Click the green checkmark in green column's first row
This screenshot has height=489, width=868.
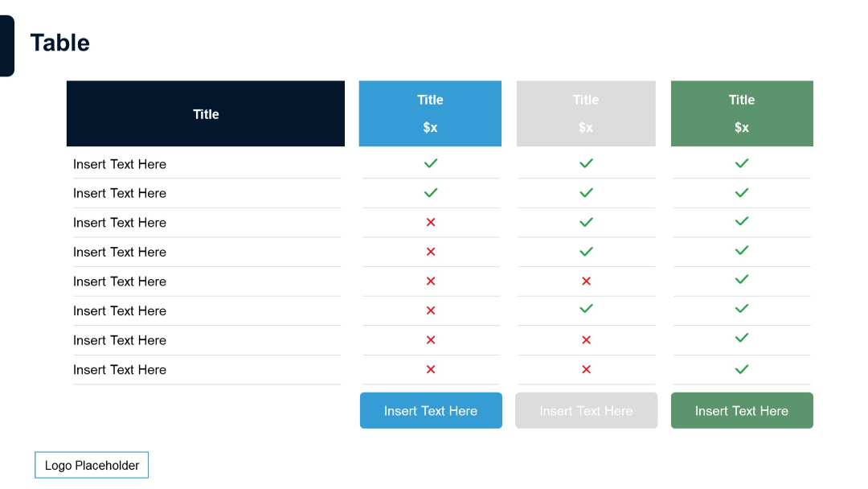point(742,162)
